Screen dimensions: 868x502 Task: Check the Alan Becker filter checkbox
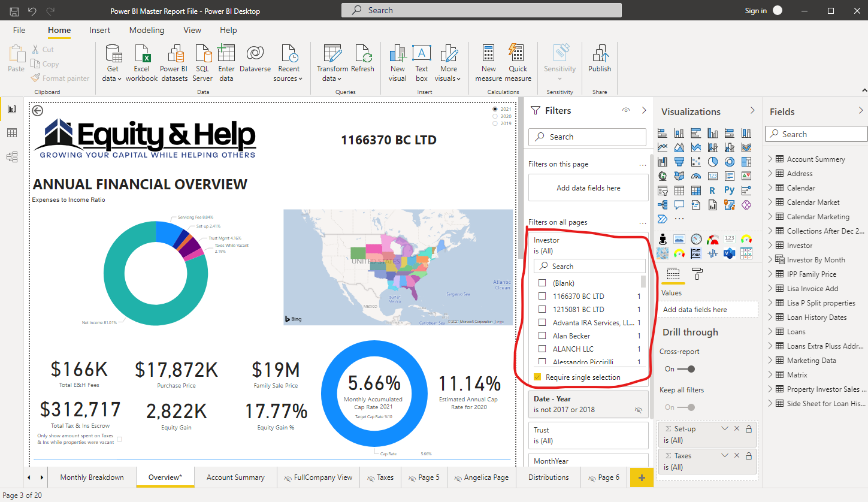coord(542,335)
